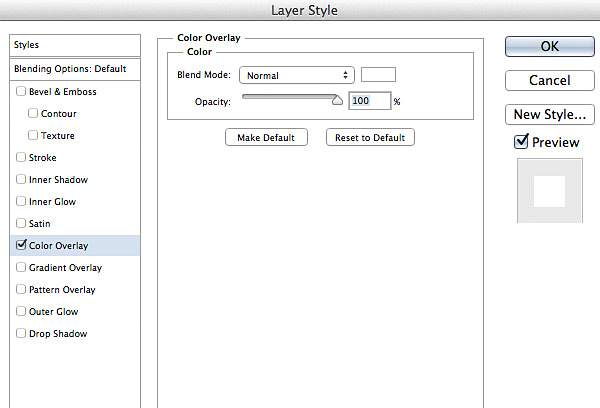Image resolution: width=600 pixels, height=408 pixels.
Task: Enable the Texture checkbox
Action: point(34,136)
